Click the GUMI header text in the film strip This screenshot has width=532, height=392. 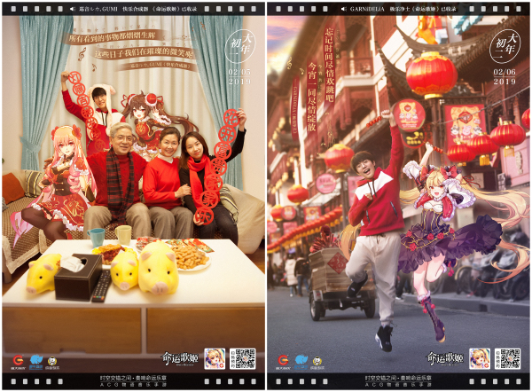pos(108,9)
